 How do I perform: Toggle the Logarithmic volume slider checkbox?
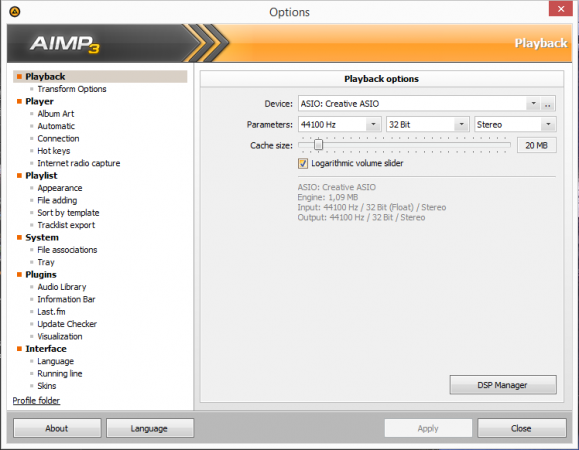(x=303, y=164)
